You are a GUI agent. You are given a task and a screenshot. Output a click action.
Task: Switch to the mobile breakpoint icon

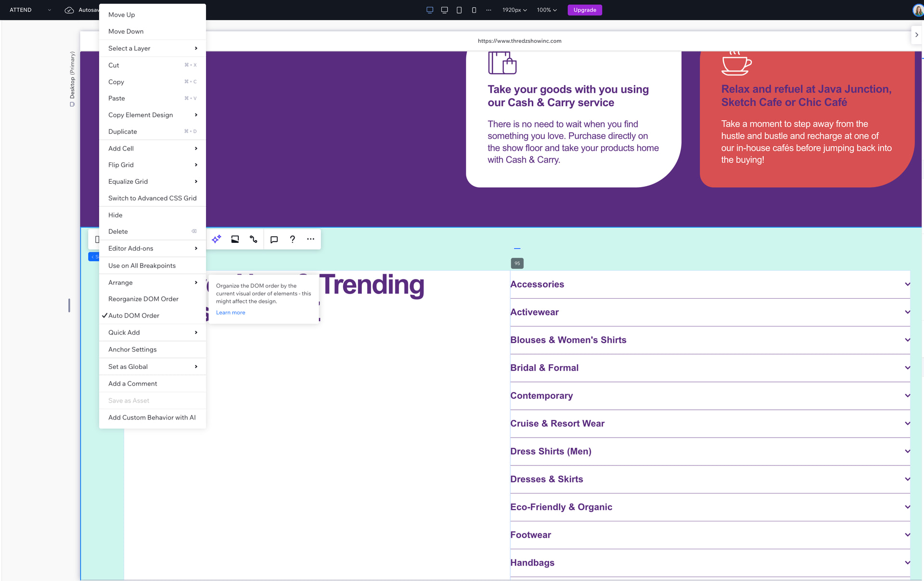click(x=474, y=10)
